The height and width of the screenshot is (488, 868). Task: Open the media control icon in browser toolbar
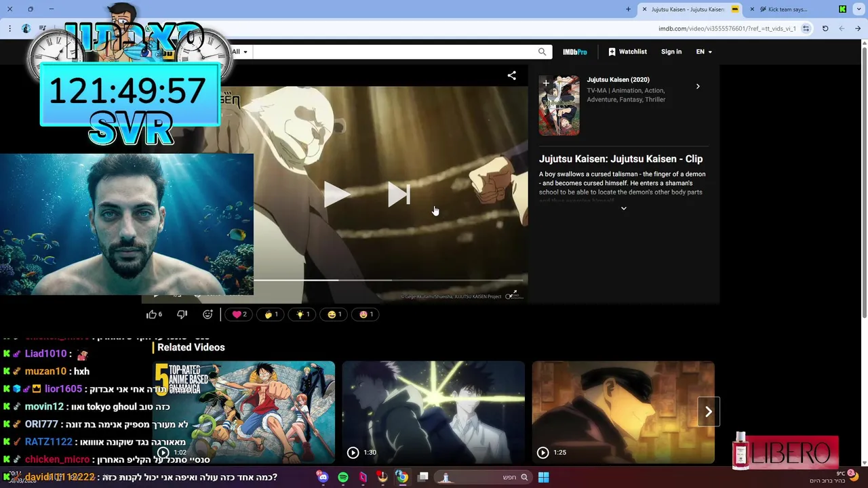(42, 28)
